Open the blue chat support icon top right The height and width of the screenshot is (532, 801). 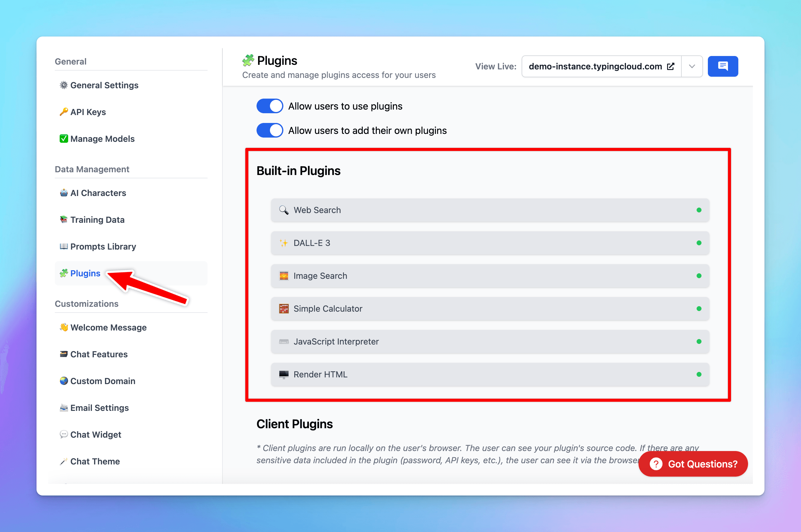point(722,66)
